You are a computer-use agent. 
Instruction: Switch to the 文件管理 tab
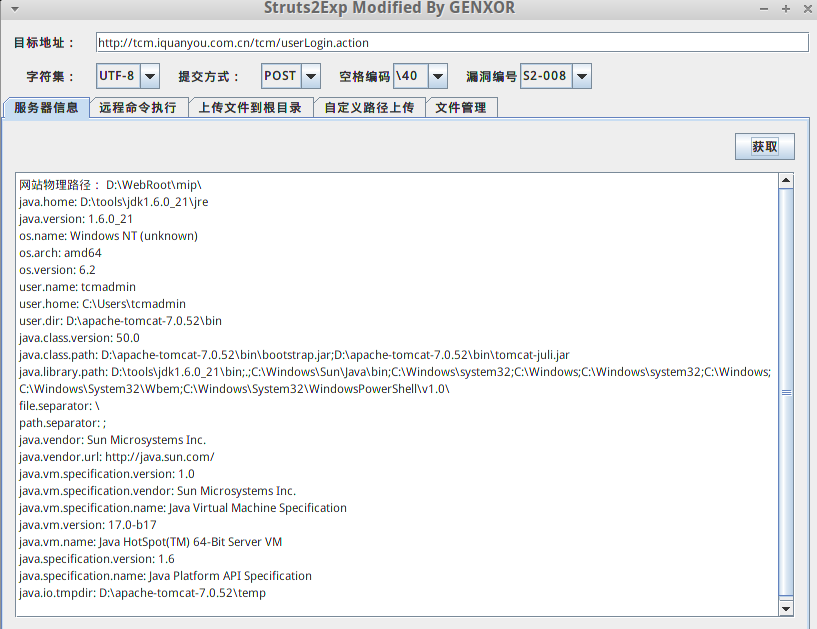point(461,107)
